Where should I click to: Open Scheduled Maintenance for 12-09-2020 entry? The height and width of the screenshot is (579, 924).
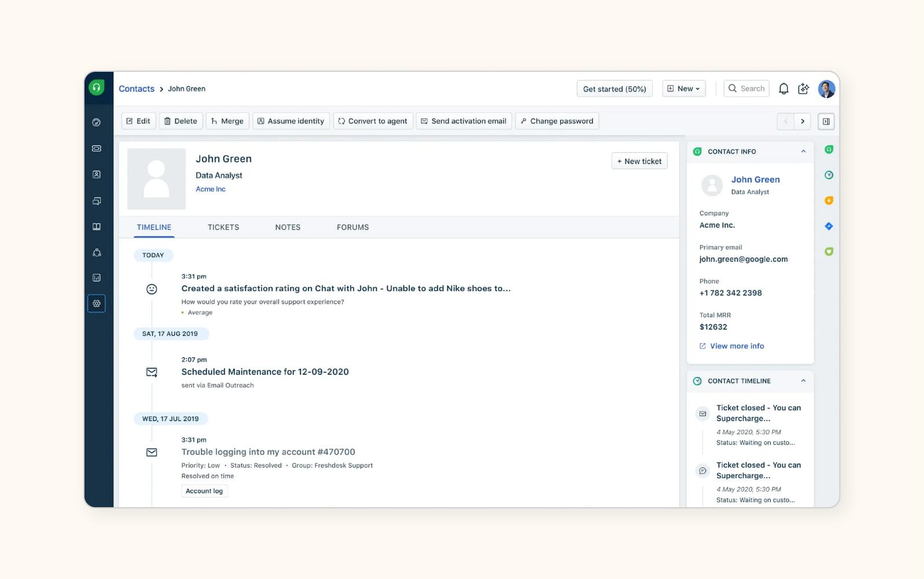pos(265,372)
